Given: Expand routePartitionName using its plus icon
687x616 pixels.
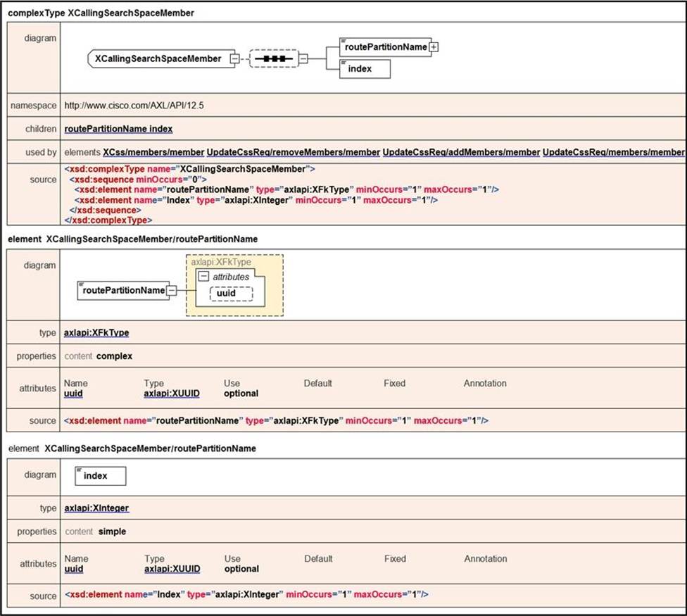Looking at the screenshot, I should 434,47.
